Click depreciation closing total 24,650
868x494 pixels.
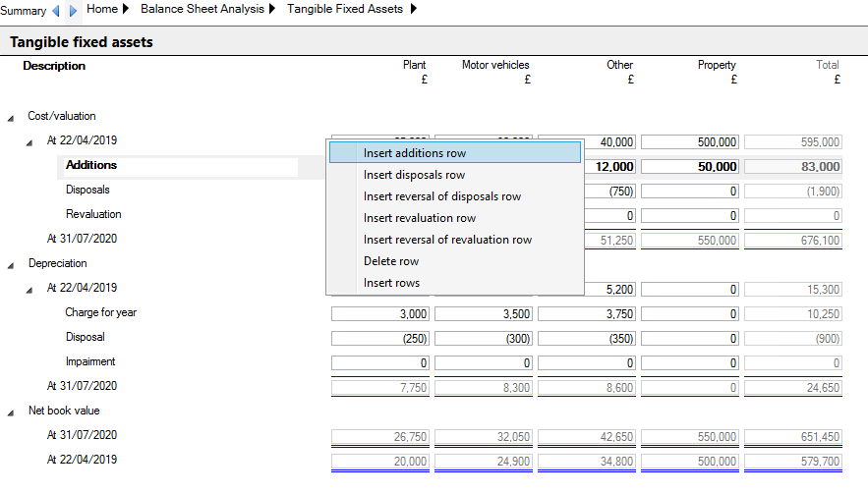click(x=793, y=388)
